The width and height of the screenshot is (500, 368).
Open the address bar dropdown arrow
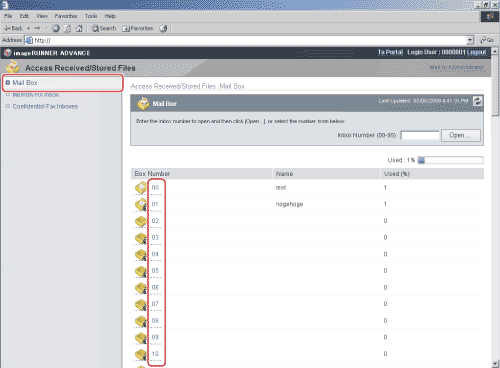pos(470,40)
